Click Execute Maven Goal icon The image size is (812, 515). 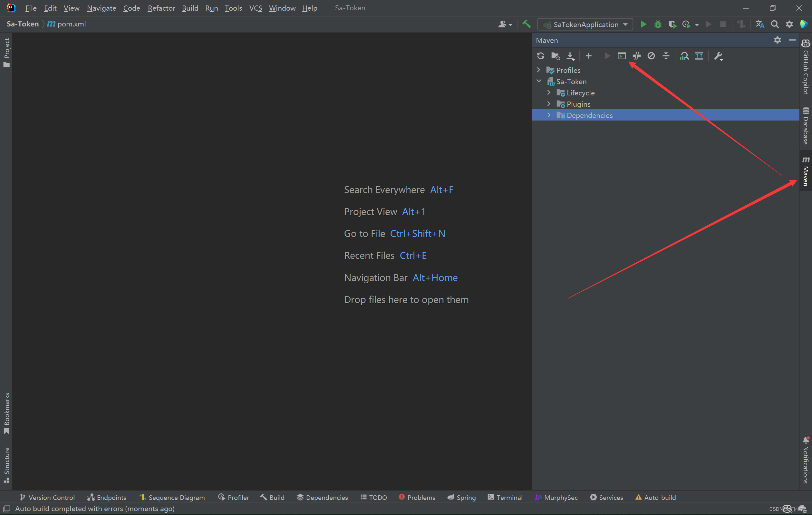[622, 56]
